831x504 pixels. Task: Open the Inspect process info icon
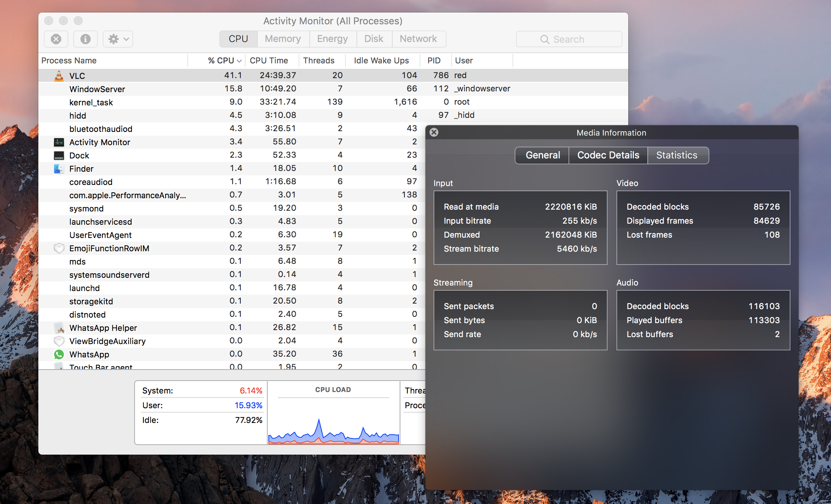[86, 39]
